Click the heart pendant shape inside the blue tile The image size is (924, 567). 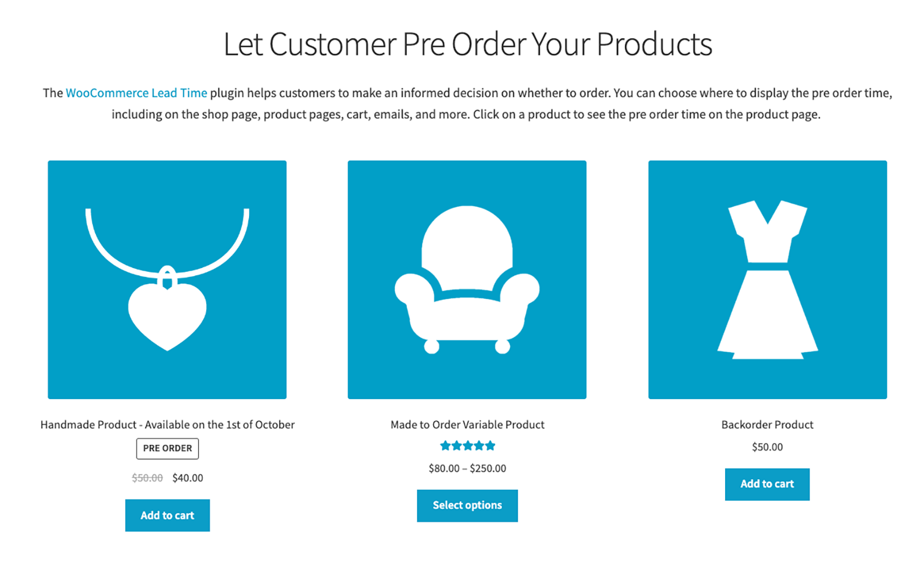167,312
